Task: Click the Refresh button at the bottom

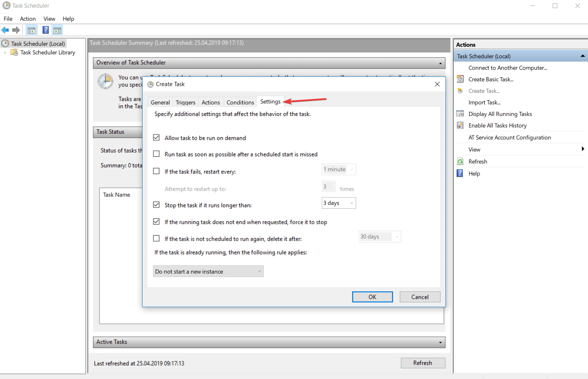Action: (423, 363)
